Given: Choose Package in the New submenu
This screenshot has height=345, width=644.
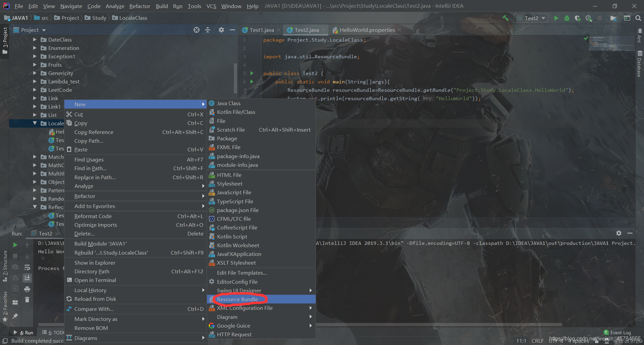Looking at the screenshot, I should coord(261,138).
